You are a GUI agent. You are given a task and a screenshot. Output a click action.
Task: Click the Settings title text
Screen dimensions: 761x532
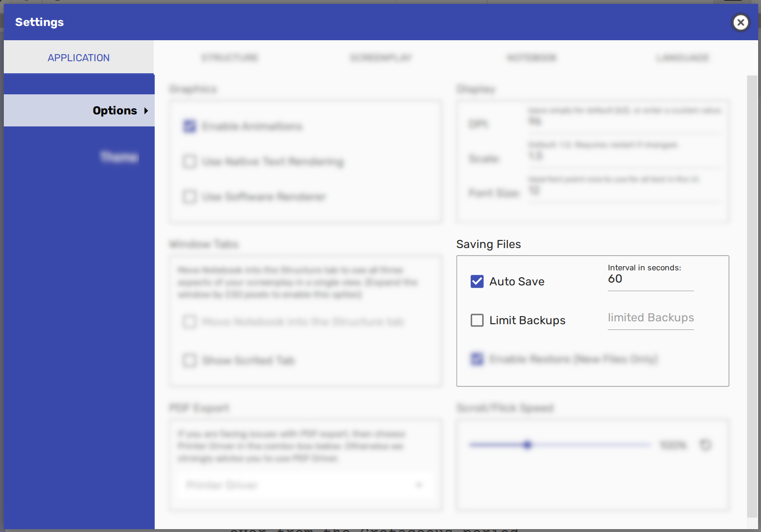click(x=39, y=22)
